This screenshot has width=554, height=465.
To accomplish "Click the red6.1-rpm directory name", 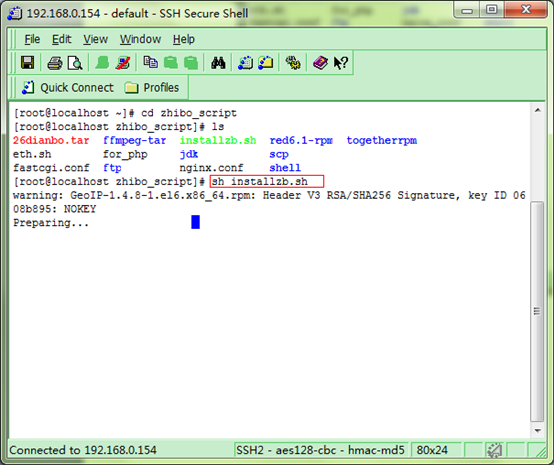I will click(x=301, y=141).
